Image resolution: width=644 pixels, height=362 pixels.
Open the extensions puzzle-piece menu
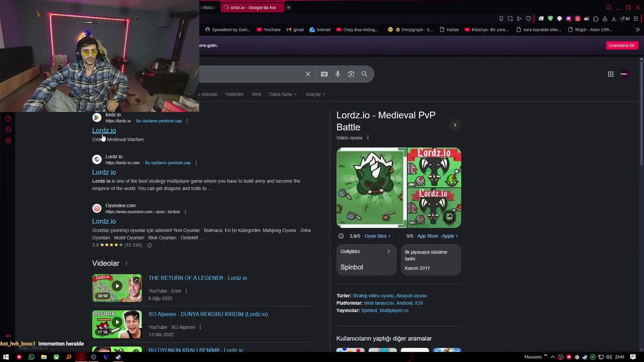(x=596, y=19)
